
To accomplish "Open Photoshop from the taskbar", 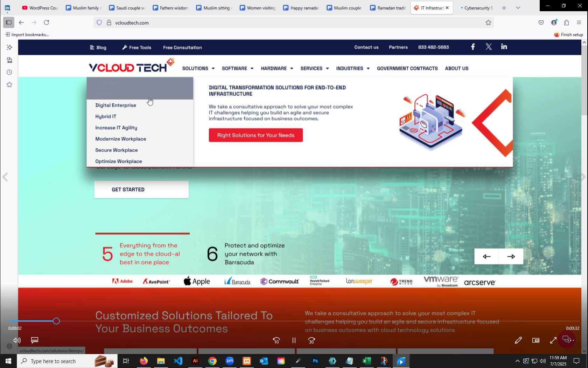I will [x=315, y=361].
